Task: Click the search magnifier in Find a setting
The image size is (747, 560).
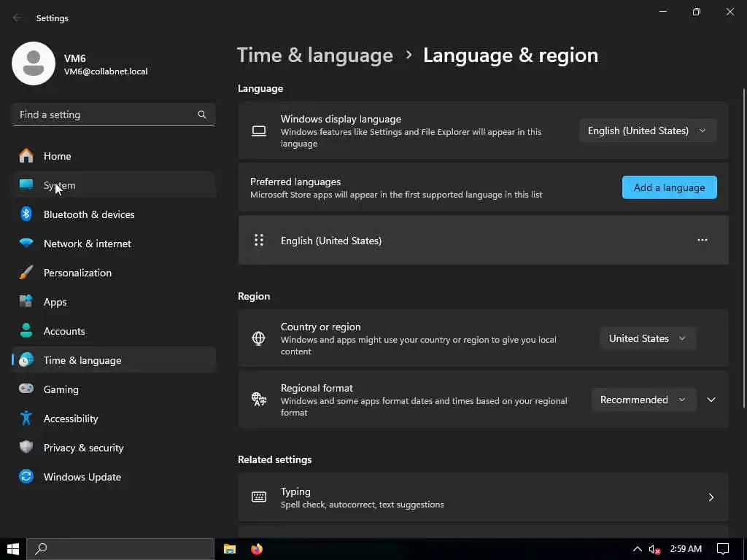Action: click(202, 114)
